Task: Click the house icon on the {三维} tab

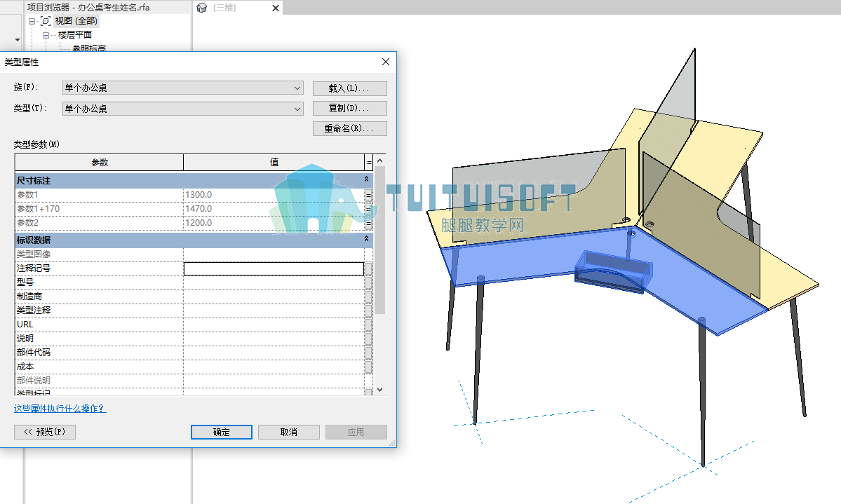Action: point(202,8)
